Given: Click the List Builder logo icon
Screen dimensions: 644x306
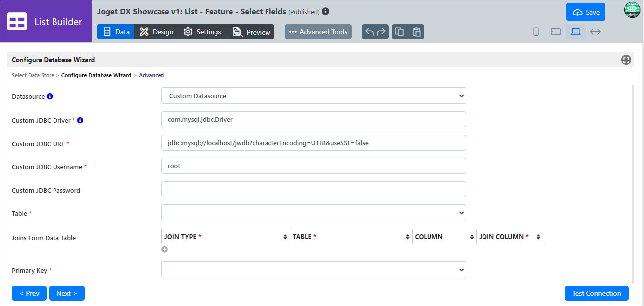Looking at the screenshot, I should pos(17,22).
